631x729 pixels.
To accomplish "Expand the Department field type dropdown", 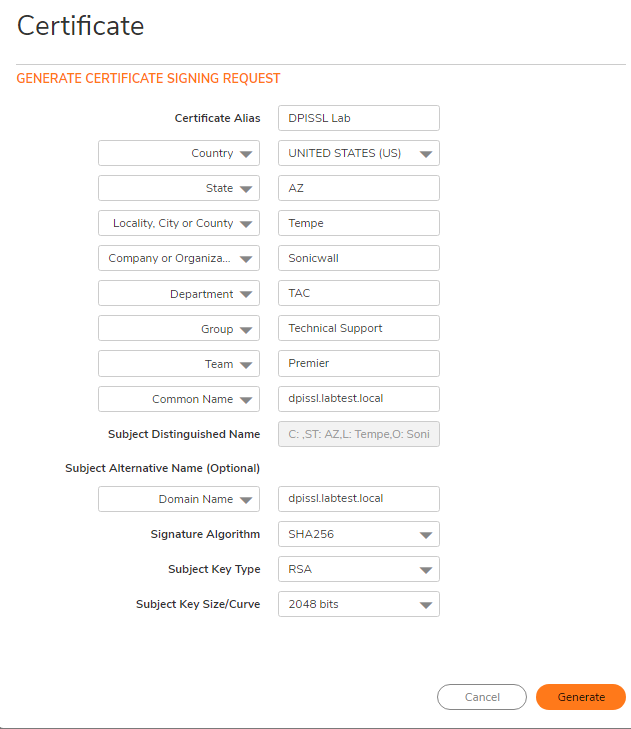I will point(179,294).
